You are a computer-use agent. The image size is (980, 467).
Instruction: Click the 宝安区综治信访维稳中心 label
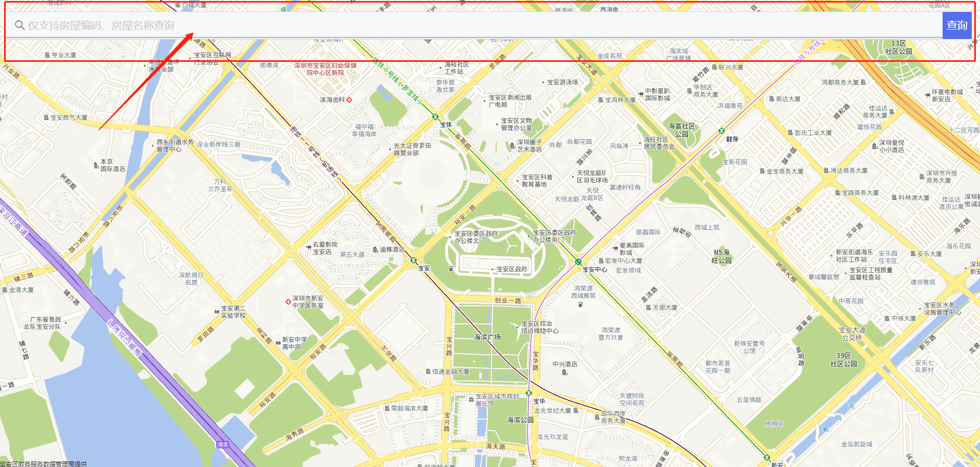point(540,327)
